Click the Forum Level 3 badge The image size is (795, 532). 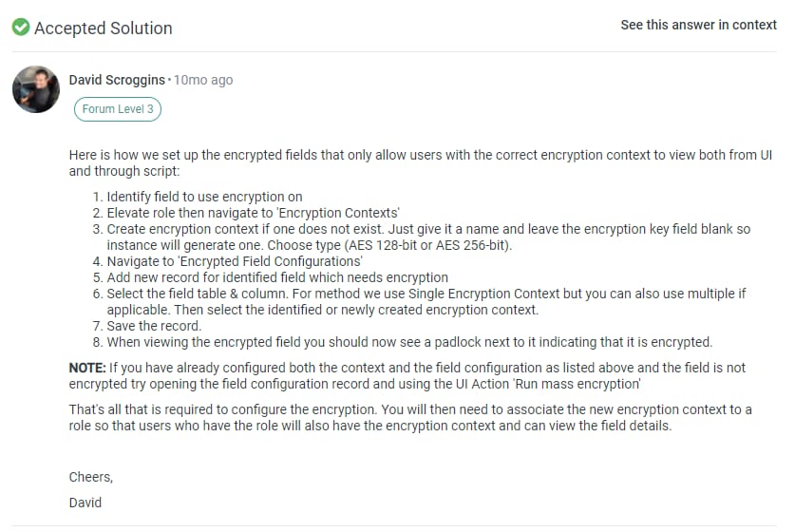118,109
